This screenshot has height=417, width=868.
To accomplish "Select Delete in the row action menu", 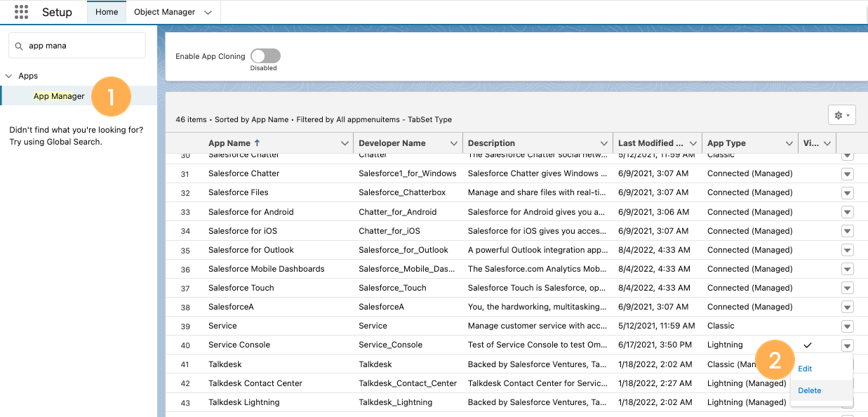I will [x=809, y=390].
